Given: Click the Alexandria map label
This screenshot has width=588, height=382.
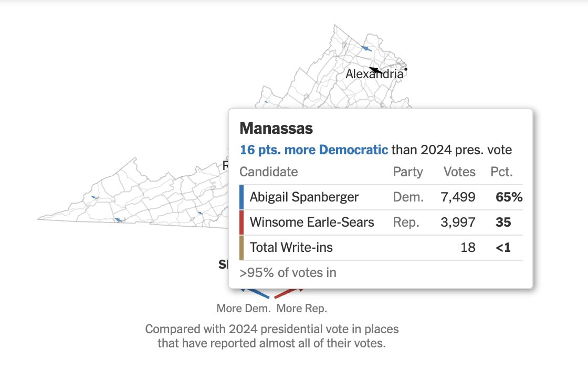Looking at the screenshot, I should (374, 75).
